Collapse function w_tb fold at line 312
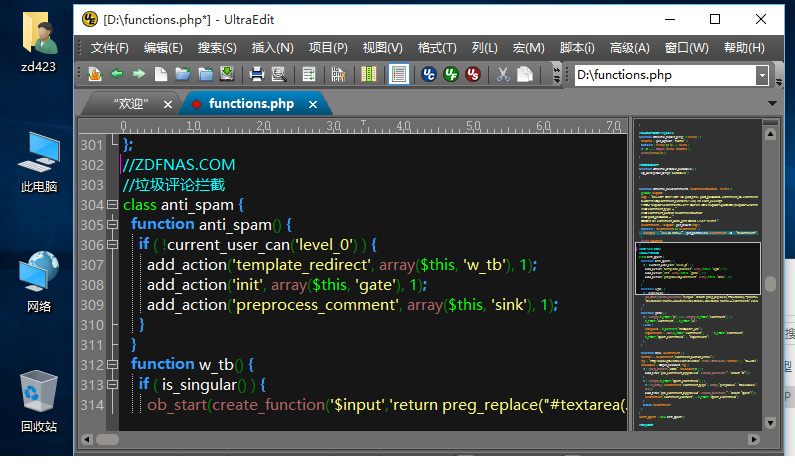 click(113, 364)
